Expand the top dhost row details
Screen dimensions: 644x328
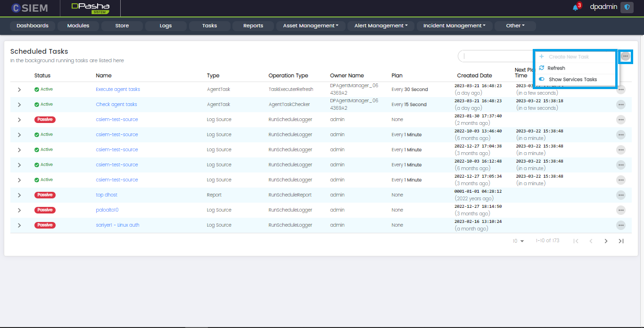pyautogui.click(x=19, y=195)
